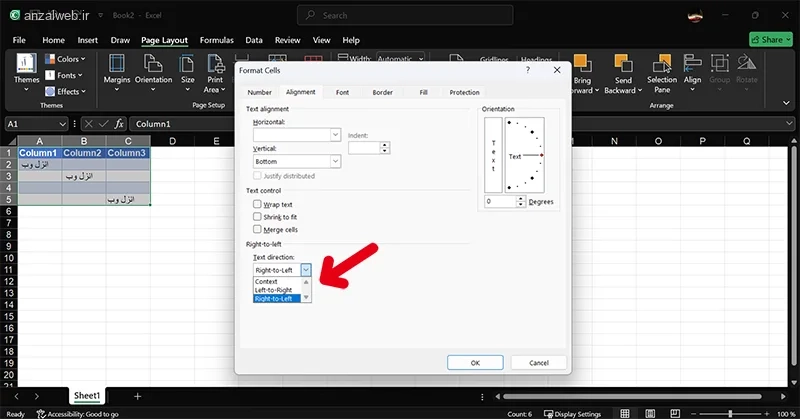Open the Send Backward icon
800x419 pixels.
[x=623, y=63]
